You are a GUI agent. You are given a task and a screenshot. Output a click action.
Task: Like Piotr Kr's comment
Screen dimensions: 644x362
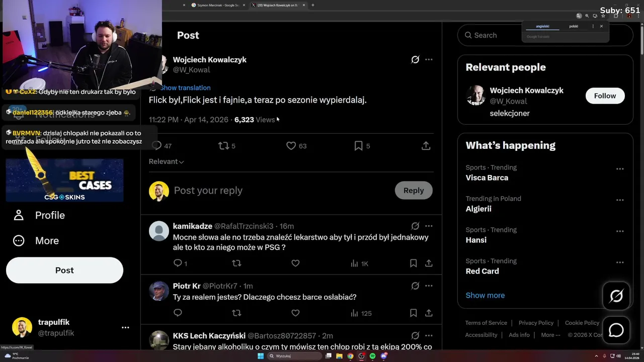point(295,313)
